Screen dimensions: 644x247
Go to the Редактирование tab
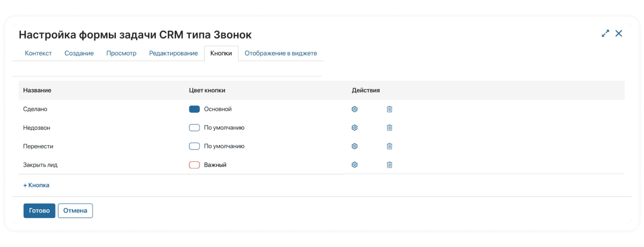coord(173,53)
